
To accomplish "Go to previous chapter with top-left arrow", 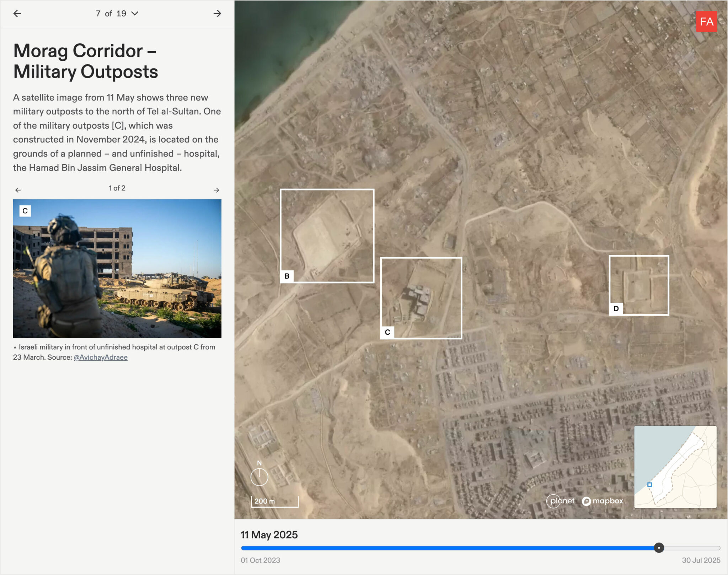I will coord(17,14).
